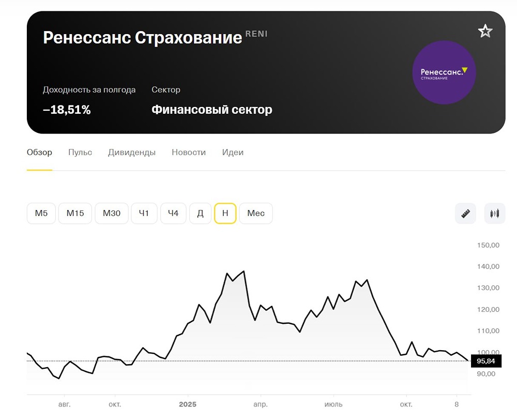Click the currently active Н weekly timeframe
The image size is (517, 420).
pos(225,213)
